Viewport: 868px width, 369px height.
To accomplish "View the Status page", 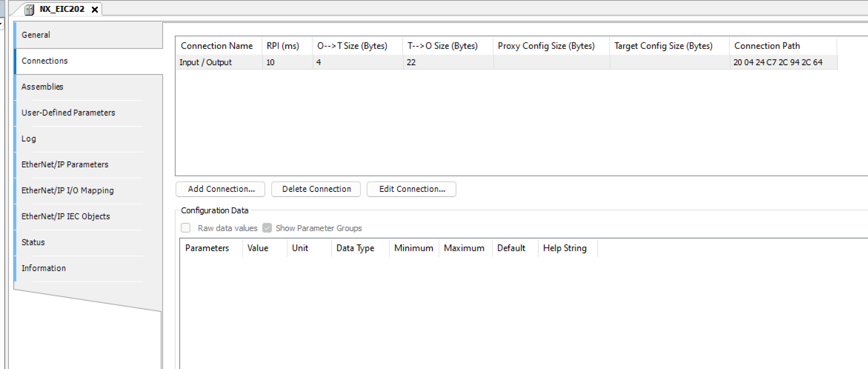I will click(33, 242).
